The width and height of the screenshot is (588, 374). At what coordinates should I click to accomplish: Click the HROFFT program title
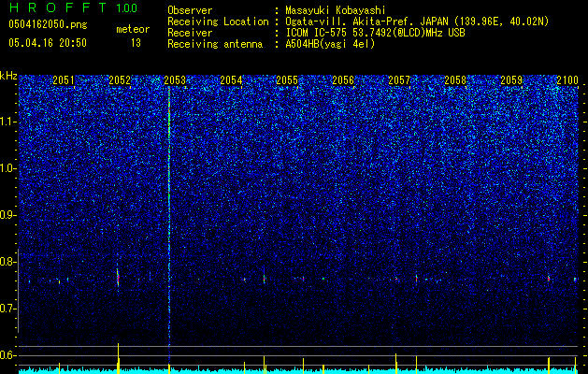pos(58,7)
